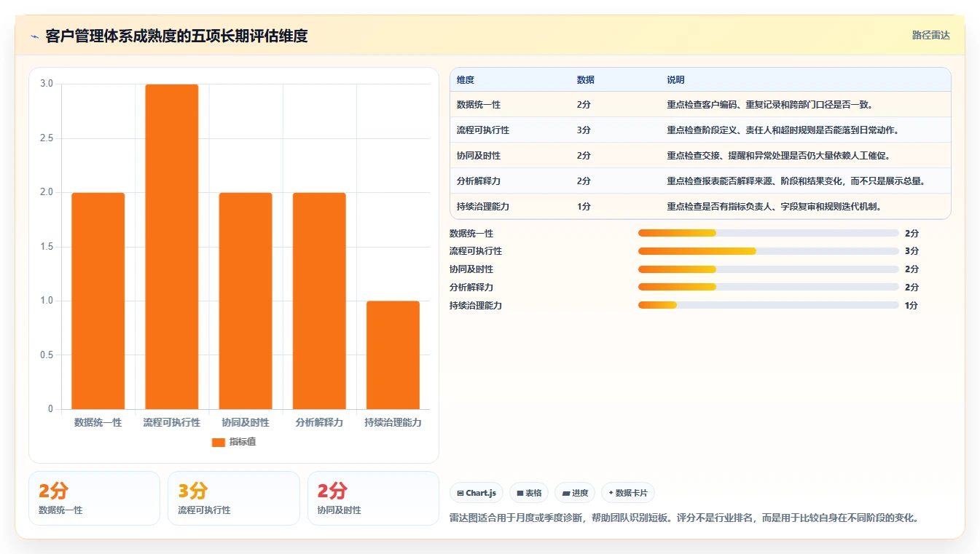This screenshot has width=980, height=554.
Task: Select the 2分 协同及时性 data card
Action: pos(373,498)
